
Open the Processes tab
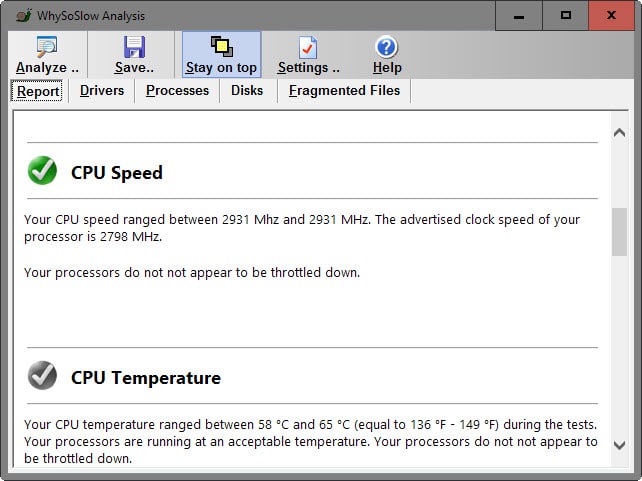(x=177, y=90)
